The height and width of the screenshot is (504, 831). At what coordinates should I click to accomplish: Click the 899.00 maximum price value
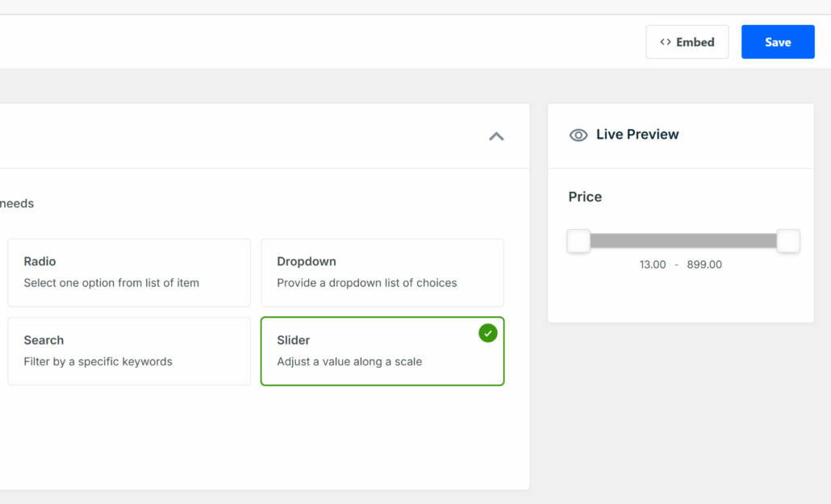[x=704, y=264]
